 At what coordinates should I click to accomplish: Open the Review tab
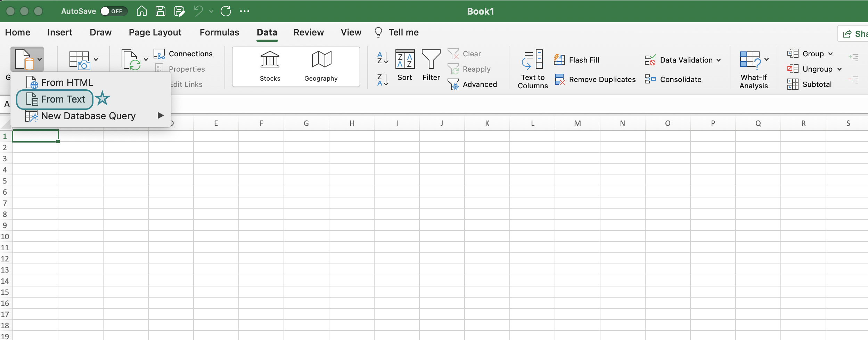(309, 32)
